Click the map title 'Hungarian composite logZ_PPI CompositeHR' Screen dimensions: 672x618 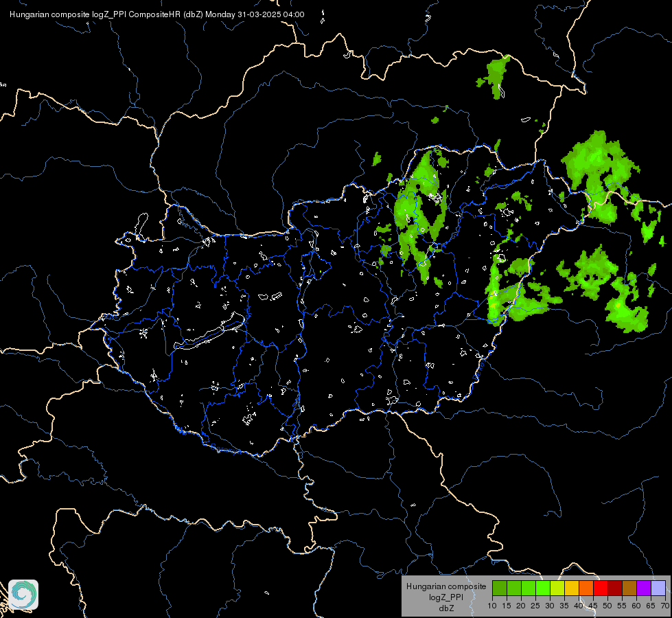coord(95,14)
